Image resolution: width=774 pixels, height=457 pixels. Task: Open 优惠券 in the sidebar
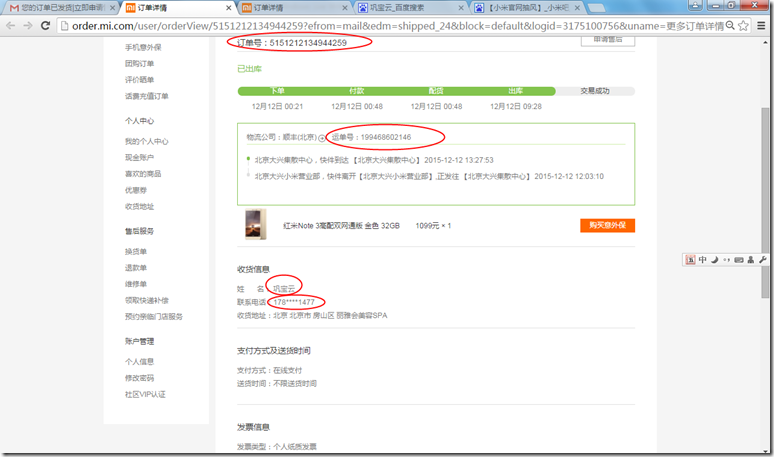pos(136,190)
